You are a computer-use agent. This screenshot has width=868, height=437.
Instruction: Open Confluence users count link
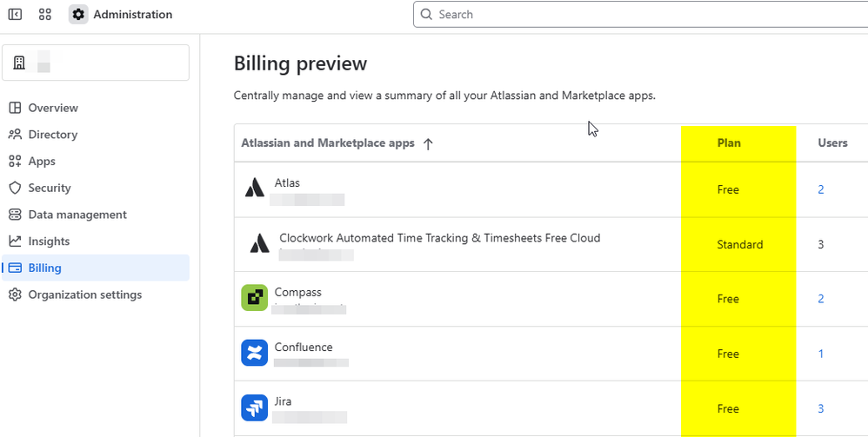point(821,354)
